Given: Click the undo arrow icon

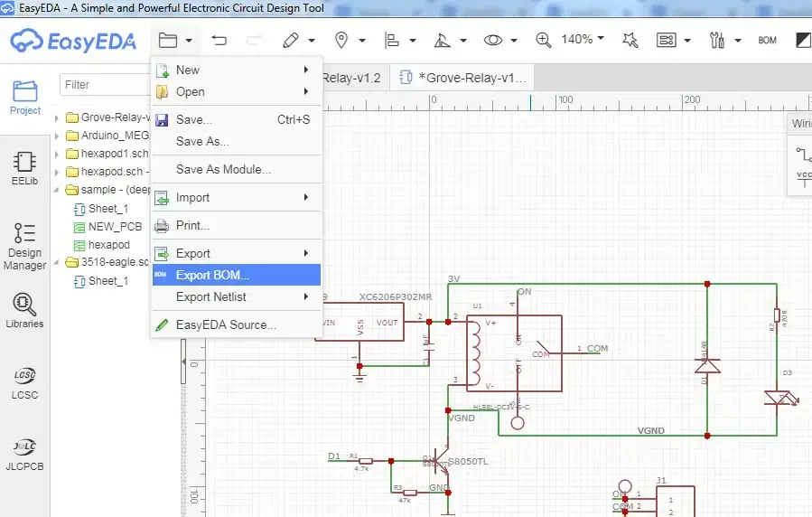Looking at the screenshot, I should click(x=219, y=41).
